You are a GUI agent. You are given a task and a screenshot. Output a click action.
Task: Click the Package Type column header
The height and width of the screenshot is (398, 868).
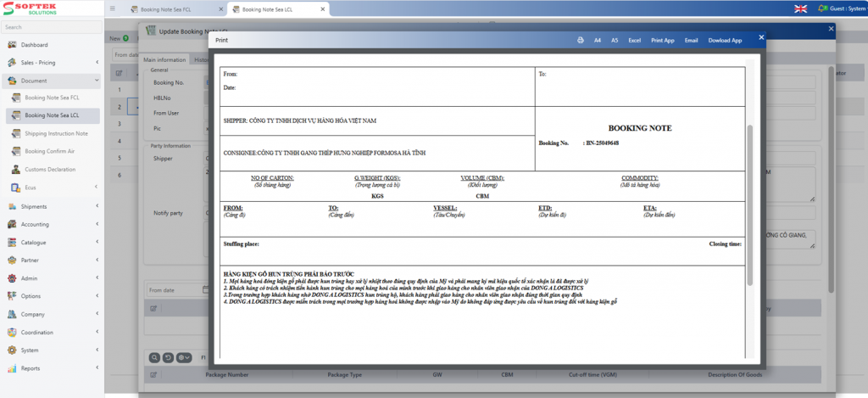coord(344,375)
